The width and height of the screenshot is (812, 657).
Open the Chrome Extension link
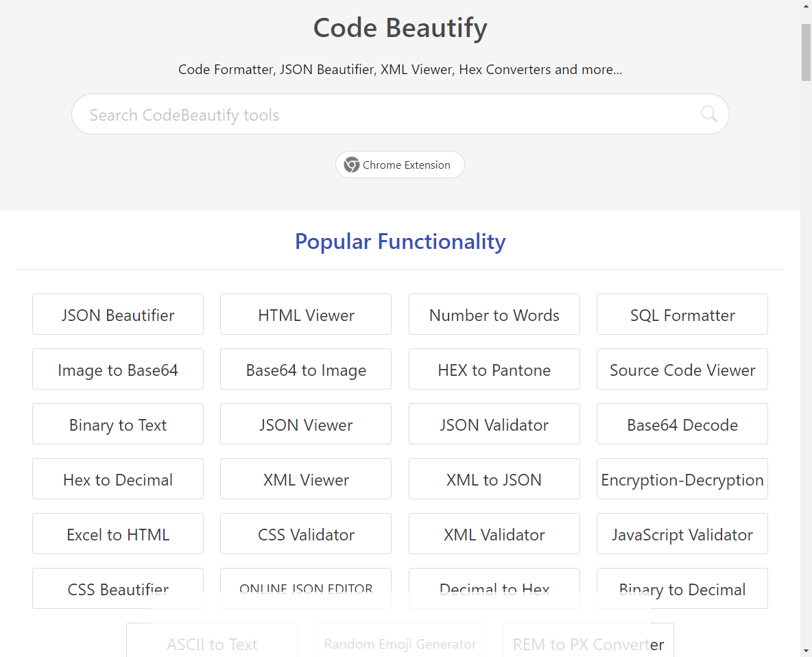(x=400, y=165)
